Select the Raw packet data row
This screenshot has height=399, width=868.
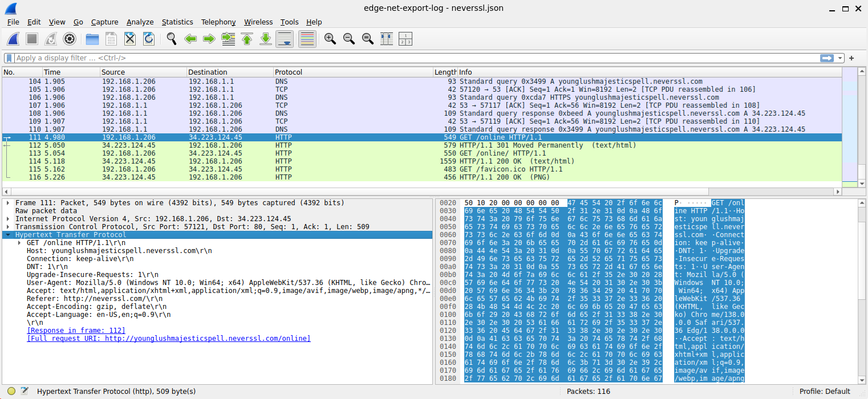[x=217, y=211]
